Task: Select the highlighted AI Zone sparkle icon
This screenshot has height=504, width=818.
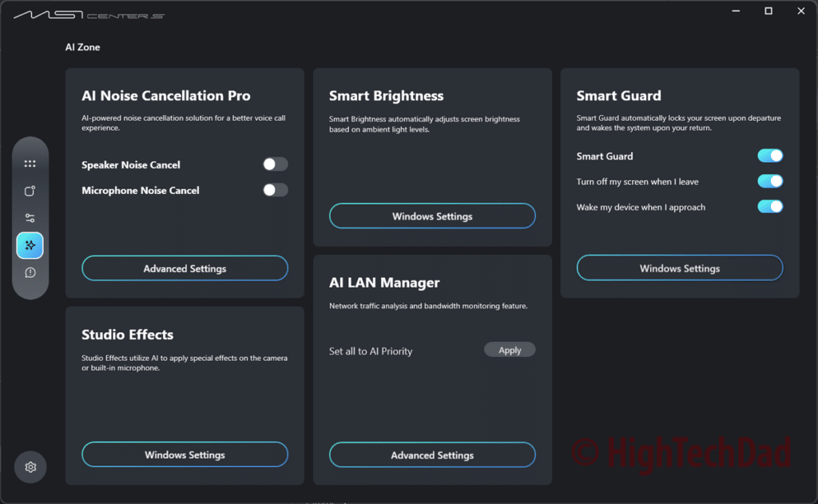Action: (30, 245)
